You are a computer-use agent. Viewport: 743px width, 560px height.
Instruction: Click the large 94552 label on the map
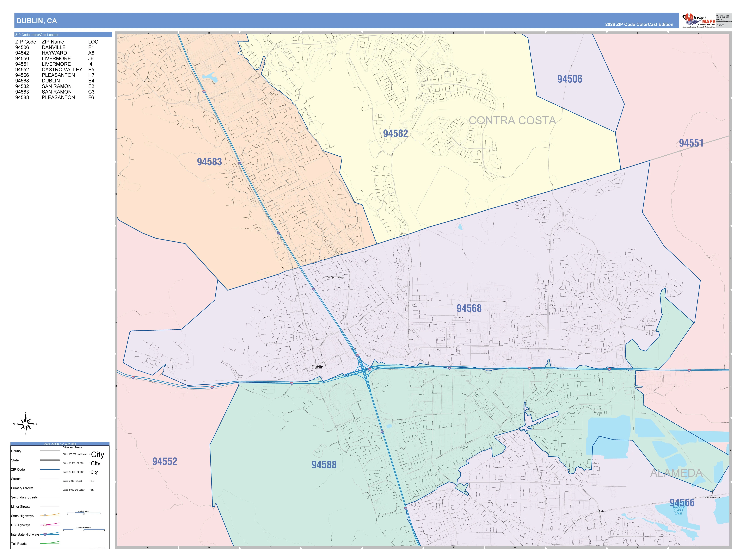165,462
